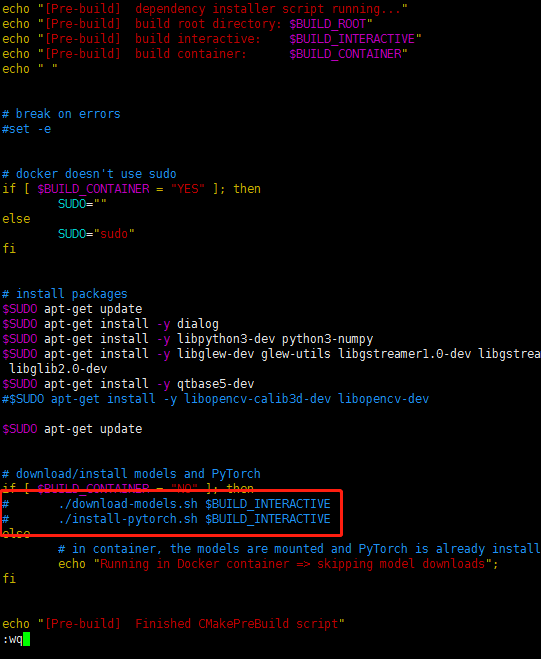Click the #set -e commented line
Viewport: 541px width, 659px height.
pos(26,129)
